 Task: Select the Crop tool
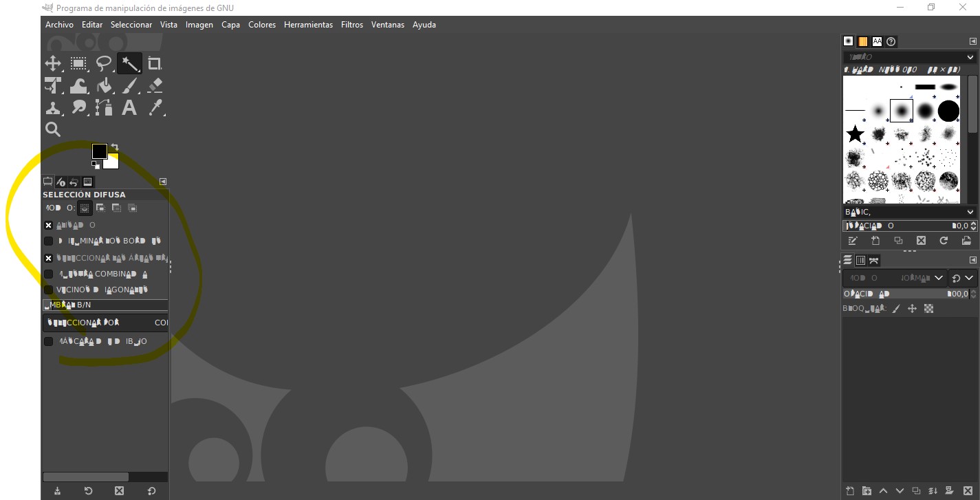[x=155, y=64]
